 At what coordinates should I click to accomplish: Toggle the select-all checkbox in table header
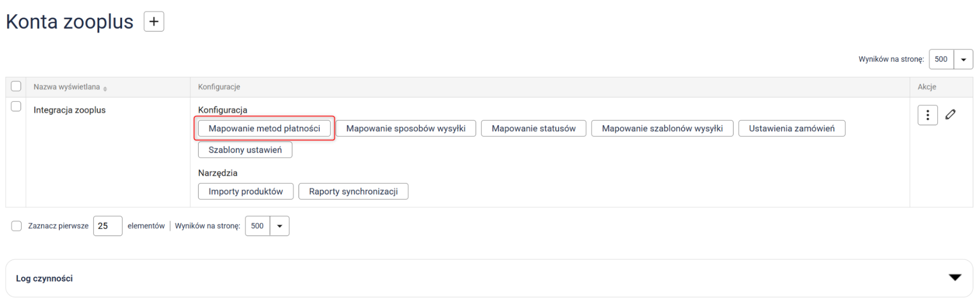[x=16, y=87]
